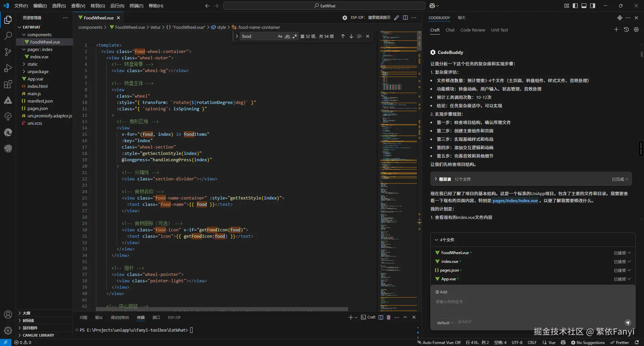Click the pencil icon in editor toolbar
The image size is (644, 346).
396,18
